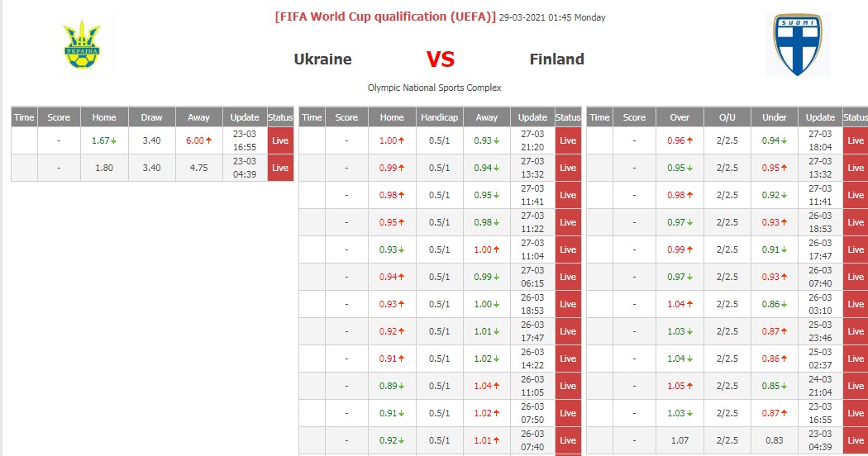This screenshot has height=456, width=868.
Task: Click Live status for 23-03 04:39 1X2 row
Action: click(x=280, y=168)
